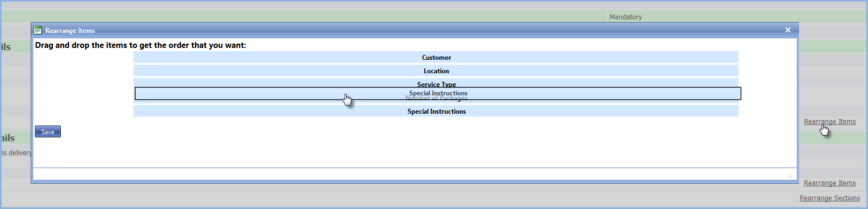
Task: Click the lower Rearrange Items link
Action: [x=829, y=183]
